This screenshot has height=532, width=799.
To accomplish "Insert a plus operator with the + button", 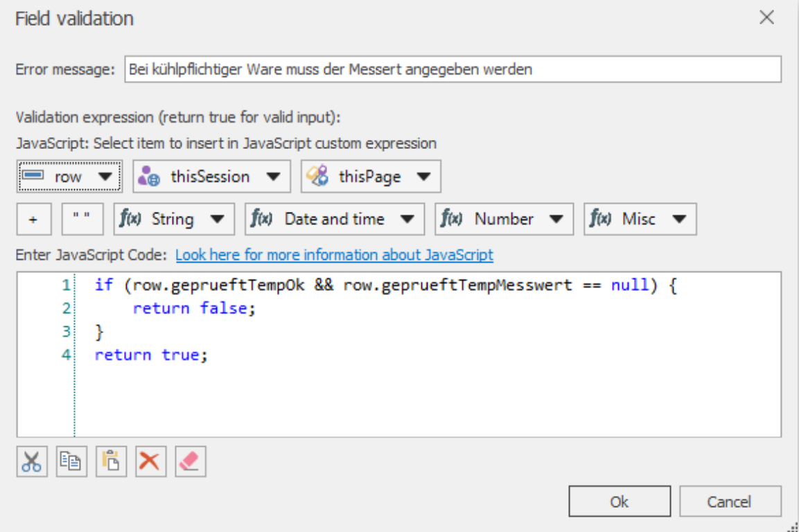I will 32,219.
